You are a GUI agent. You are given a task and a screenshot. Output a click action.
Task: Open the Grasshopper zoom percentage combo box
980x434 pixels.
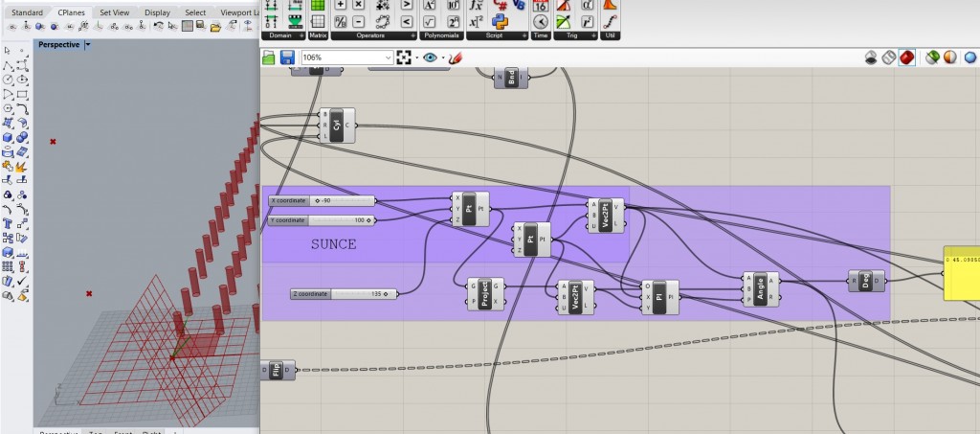[x=346, y=57]
